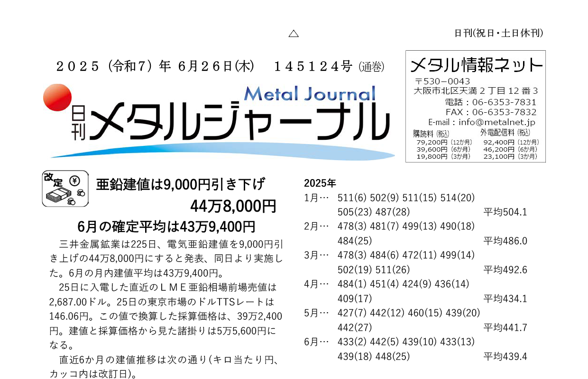Click the 4月… row label

click(x=316, y=284)
